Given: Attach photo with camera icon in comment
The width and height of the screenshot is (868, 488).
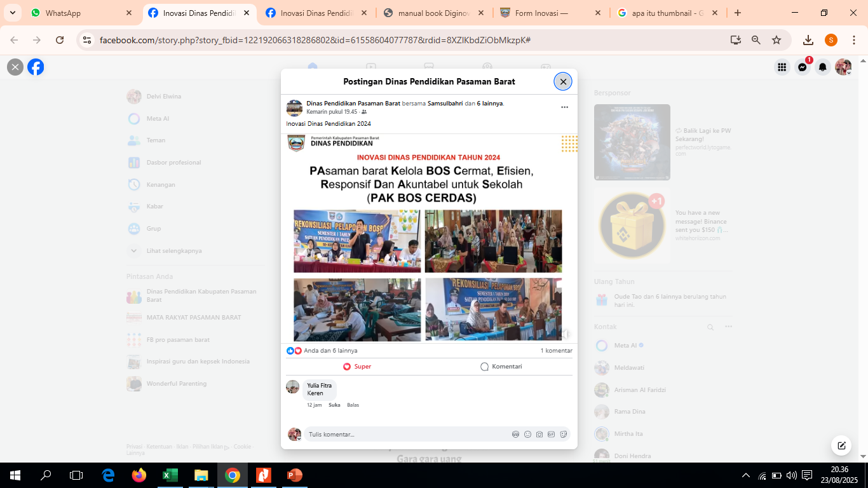Looking at the screenshot, I should click(539, 435).
